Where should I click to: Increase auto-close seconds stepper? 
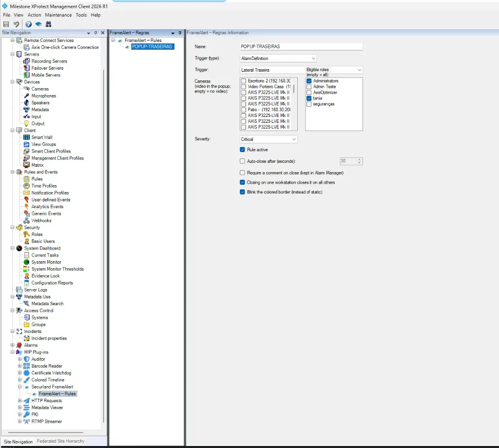pyautogui.click(x=359, y=159)
